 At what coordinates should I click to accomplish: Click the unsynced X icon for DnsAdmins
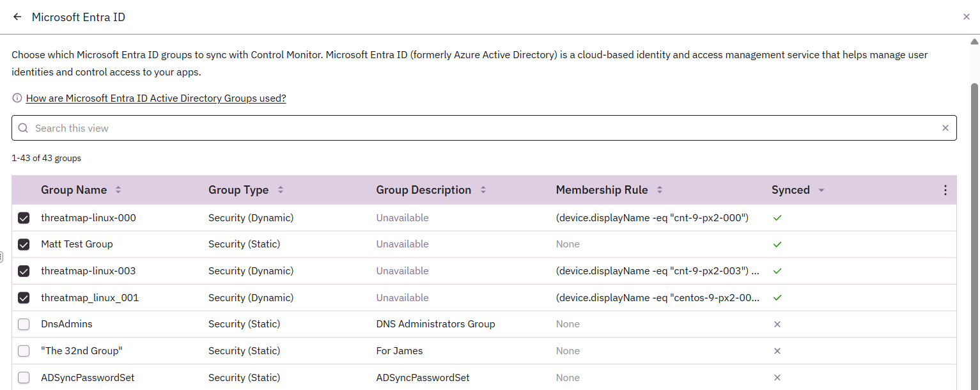click(777, 324)
